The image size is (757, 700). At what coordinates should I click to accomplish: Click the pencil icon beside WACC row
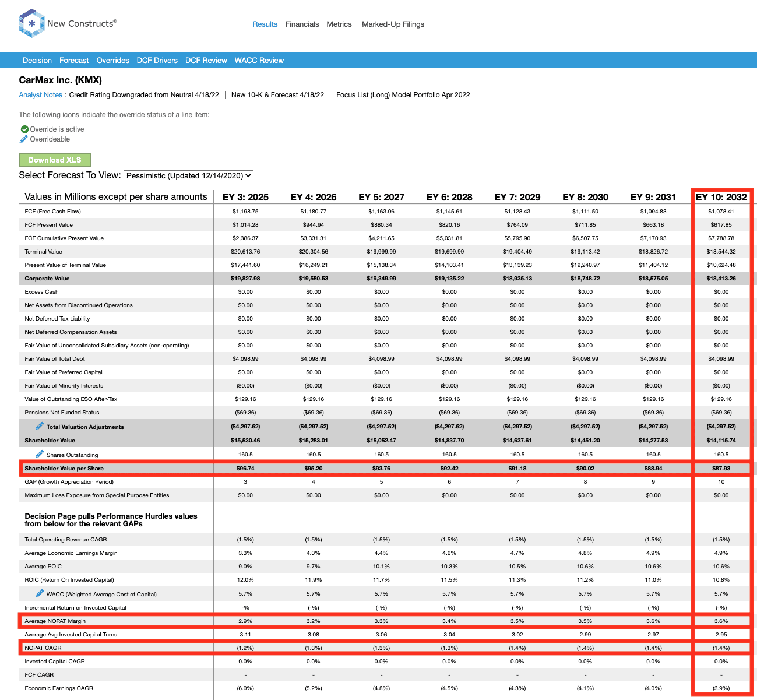pos(40,593)
